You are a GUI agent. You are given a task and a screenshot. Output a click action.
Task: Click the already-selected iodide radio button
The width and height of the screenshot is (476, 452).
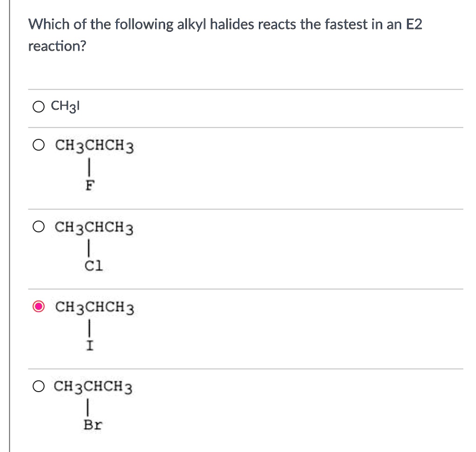(x=40, y=307)
